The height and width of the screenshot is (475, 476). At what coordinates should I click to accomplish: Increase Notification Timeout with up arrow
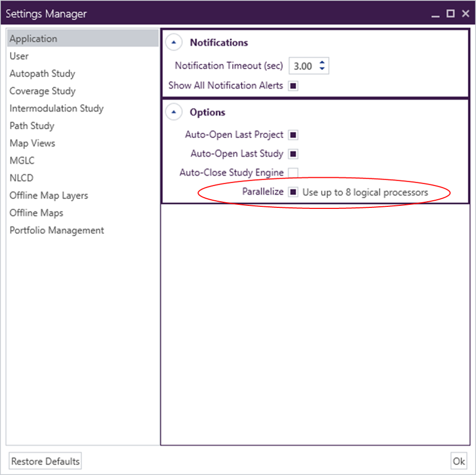pos(322,63)
